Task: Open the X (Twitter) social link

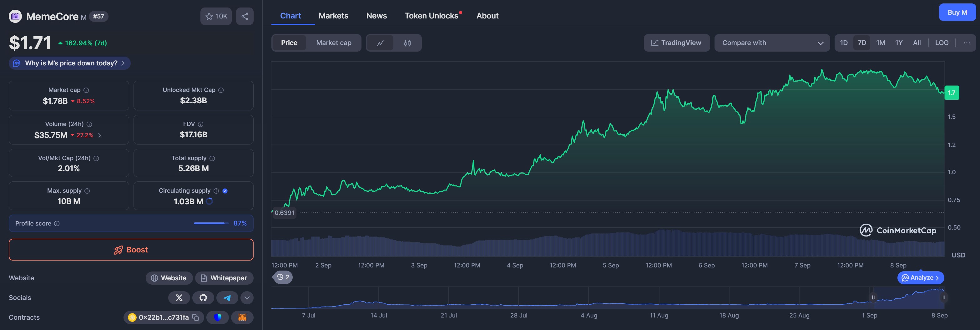Action: tap(179, 298)
